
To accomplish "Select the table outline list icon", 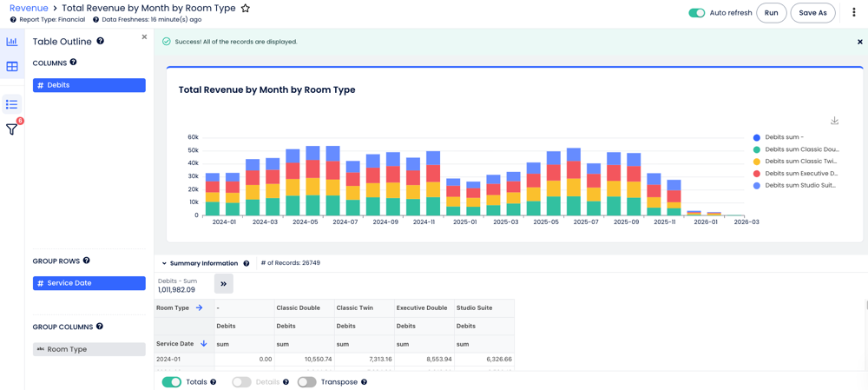I will [12, 104].
